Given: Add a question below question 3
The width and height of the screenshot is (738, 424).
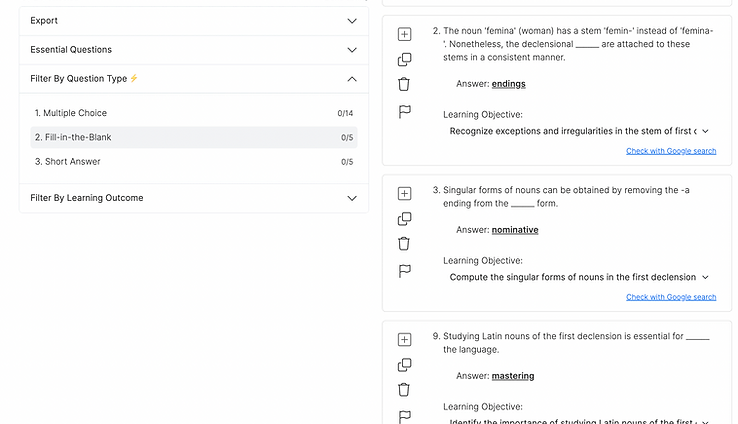Looking at the screenshot, I should (x=404, y=193).
